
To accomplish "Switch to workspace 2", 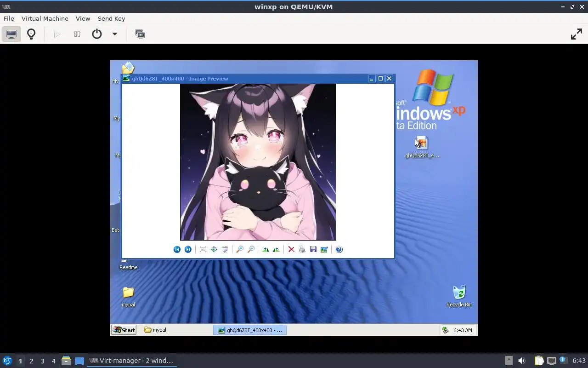I will [31, 361].
